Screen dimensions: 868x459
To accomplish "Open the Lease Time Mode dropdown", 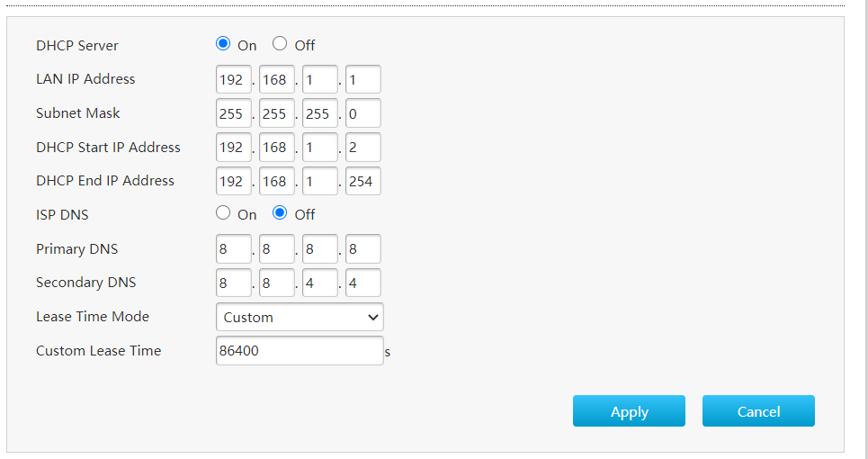I will [x=300, y=318].
